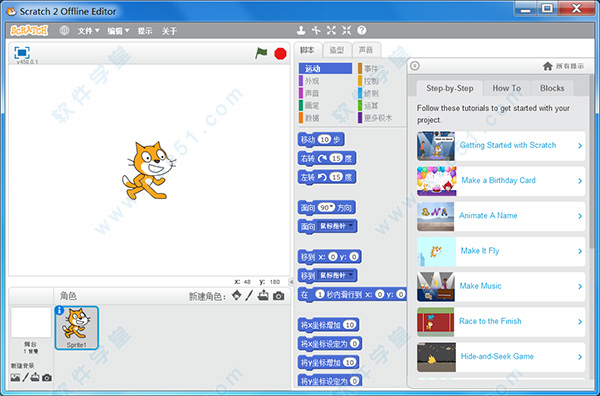600x396 pixels.
Task: Upload backdrop from file icon
Action: [35, 377]
